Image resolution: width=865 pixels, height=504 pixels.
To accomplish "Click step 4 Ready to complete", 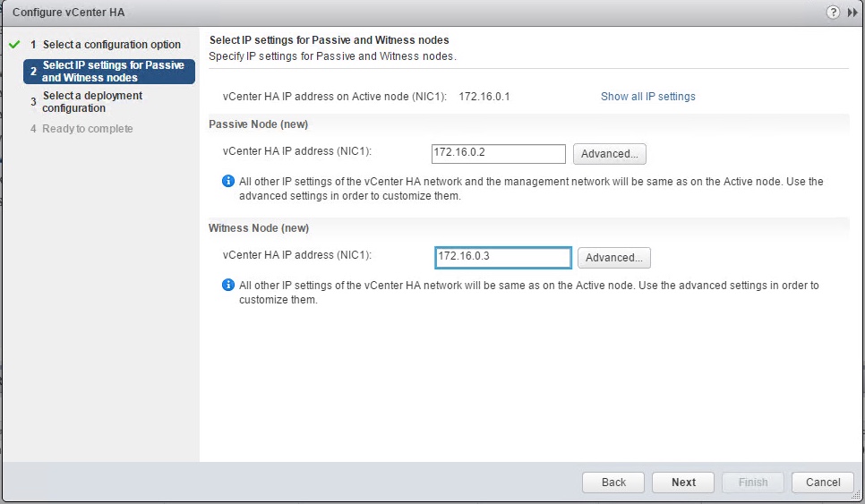I will (x=87, y=129).
